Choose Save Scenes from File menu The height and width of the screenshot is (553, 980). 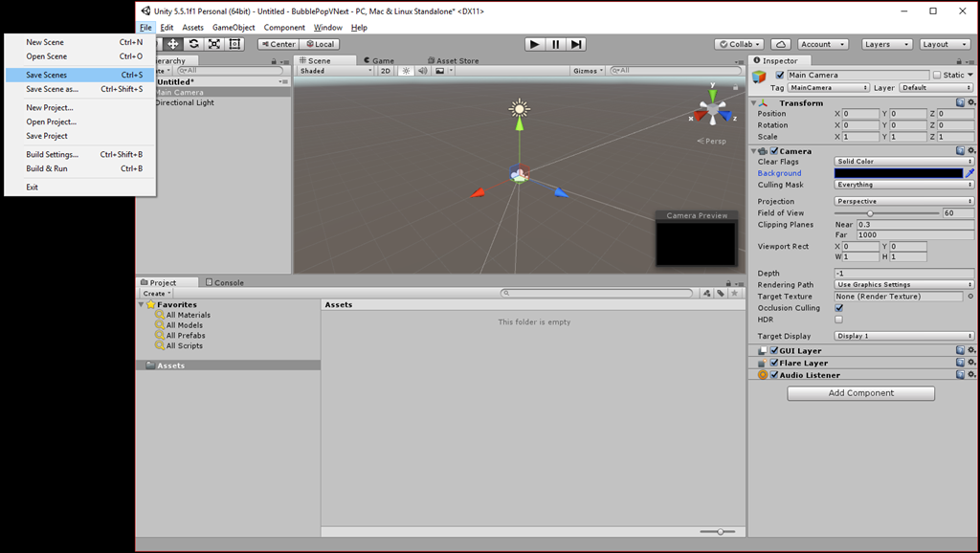pos(80,75)
